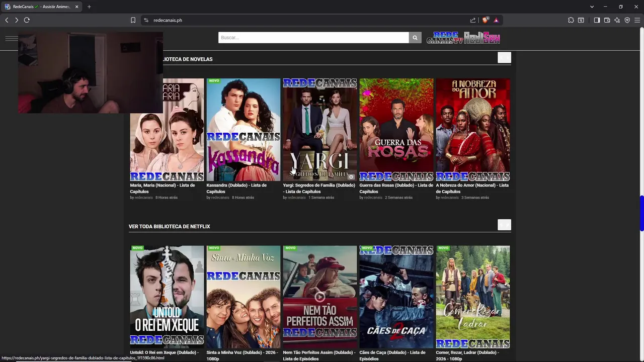Screen dimensions: 644x362
Task: Open the BIBLIOTECA DE NOVELAS header link
Action: coord(188,59)
